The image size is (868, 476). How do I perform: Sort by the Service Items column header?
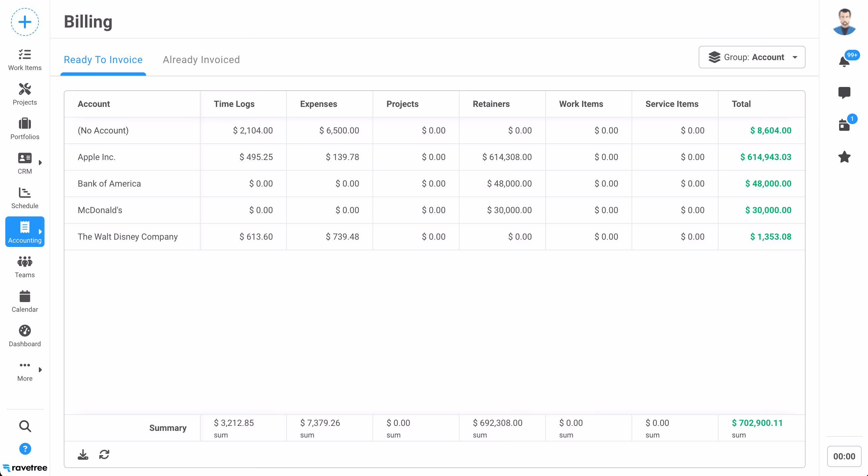[x=675, y=104]
